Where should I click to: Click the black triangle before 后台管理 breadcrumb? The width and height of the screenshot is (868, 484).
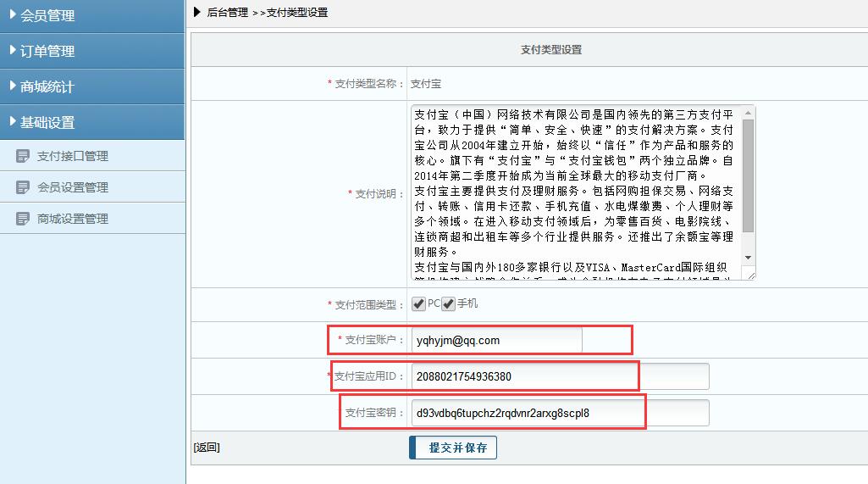click(197, 12)
